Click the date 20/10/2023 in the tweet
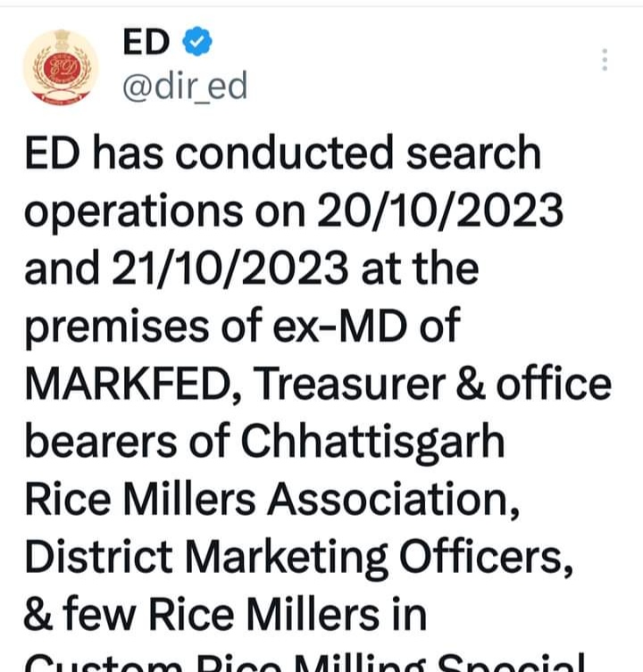 point(439,210)
